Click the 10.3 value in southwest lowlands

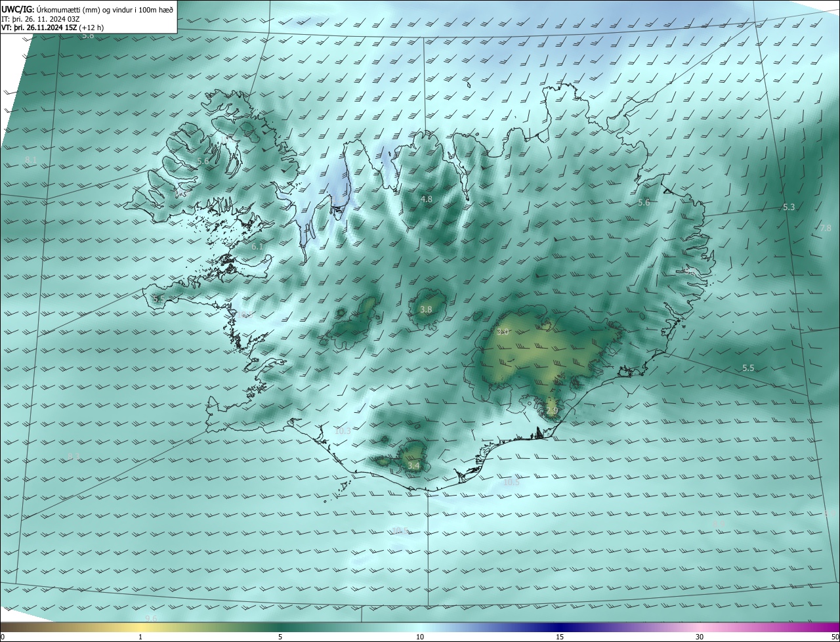coord(343,431)
